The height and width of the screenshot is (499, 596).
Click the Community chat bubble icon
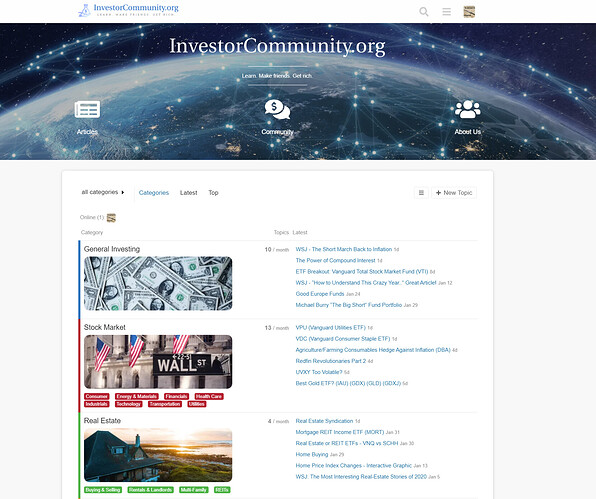[x=277, y=109]
